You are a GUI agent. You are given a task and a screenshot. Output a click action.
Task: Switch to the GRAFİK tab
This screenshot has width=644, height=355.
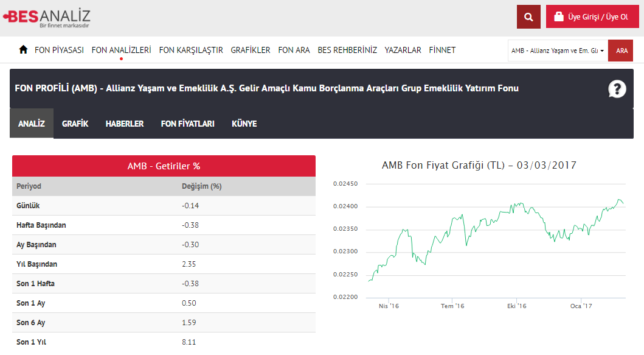[75, 124]
